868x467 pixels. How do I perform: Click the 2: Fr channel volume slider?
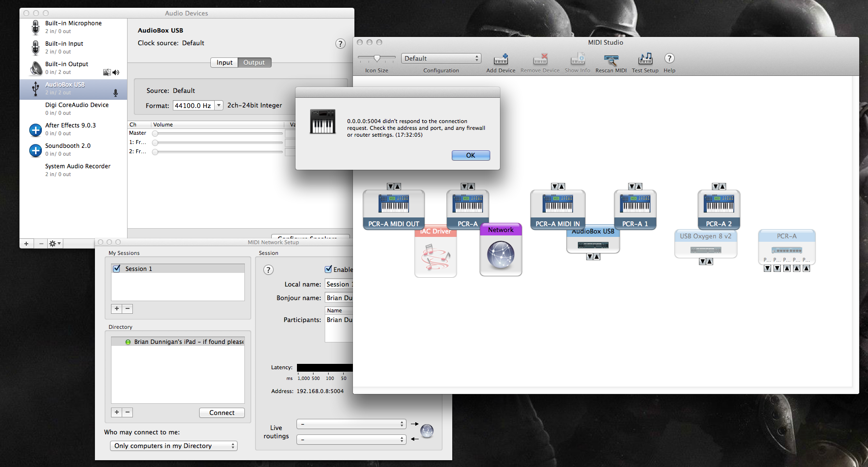218,152
